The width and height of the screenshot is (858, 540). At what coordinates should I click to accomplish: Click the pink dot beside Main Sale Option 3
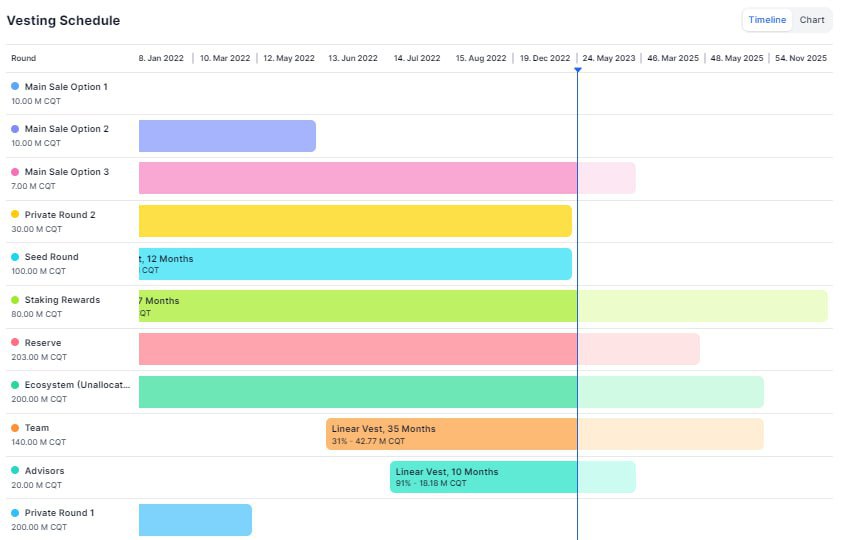click(x=15, y=172)
